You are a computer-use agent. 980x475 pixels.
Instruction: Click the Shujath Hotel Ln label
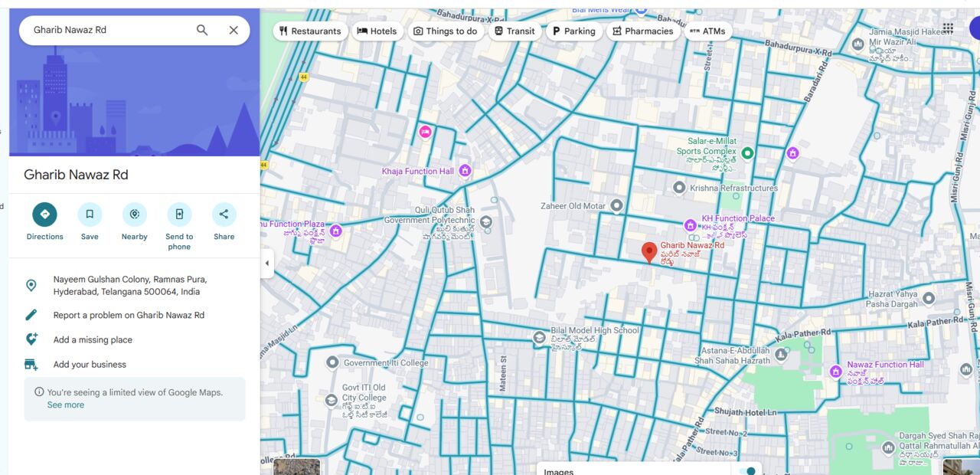click(745, 412)
